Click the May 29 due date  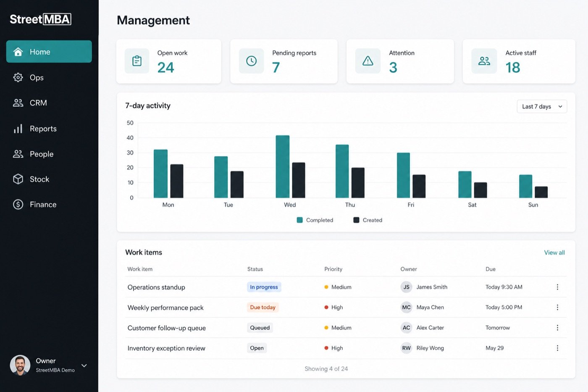(495, 348)
